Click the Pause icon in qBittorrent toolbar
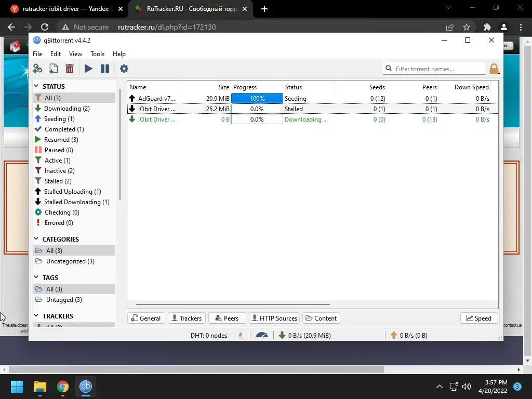The width and height of the screenshot is (532, 399). point(105,69)
